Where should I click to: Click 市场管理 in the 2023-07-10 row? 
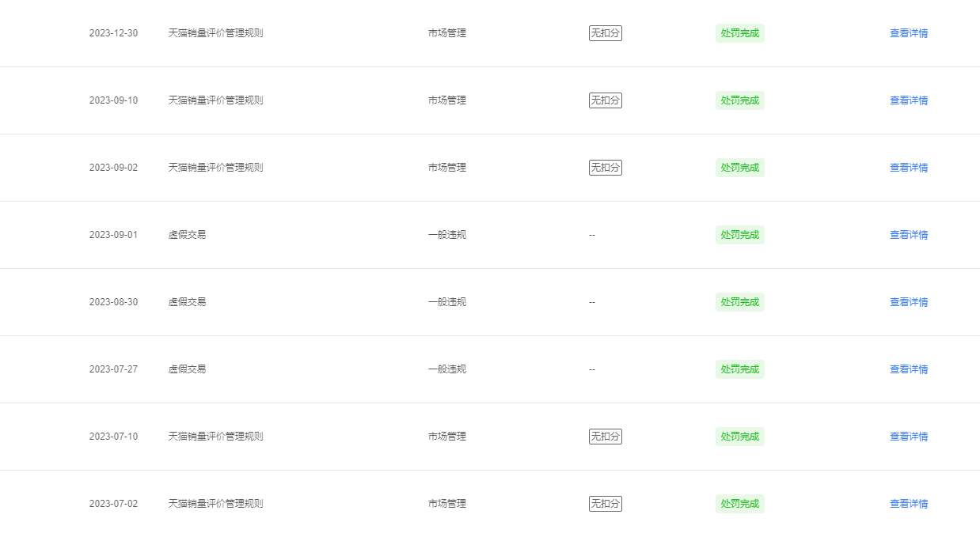(447, 437)
